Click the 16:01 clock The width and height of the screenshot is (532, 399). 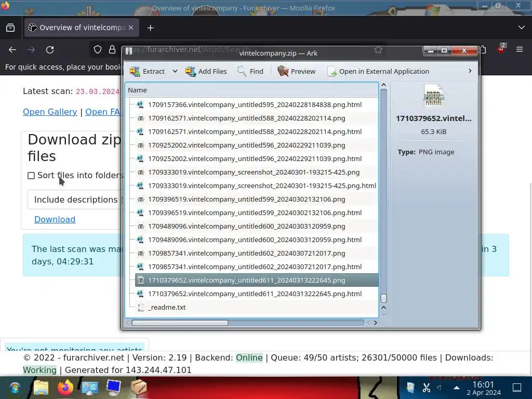click(483, 384)
